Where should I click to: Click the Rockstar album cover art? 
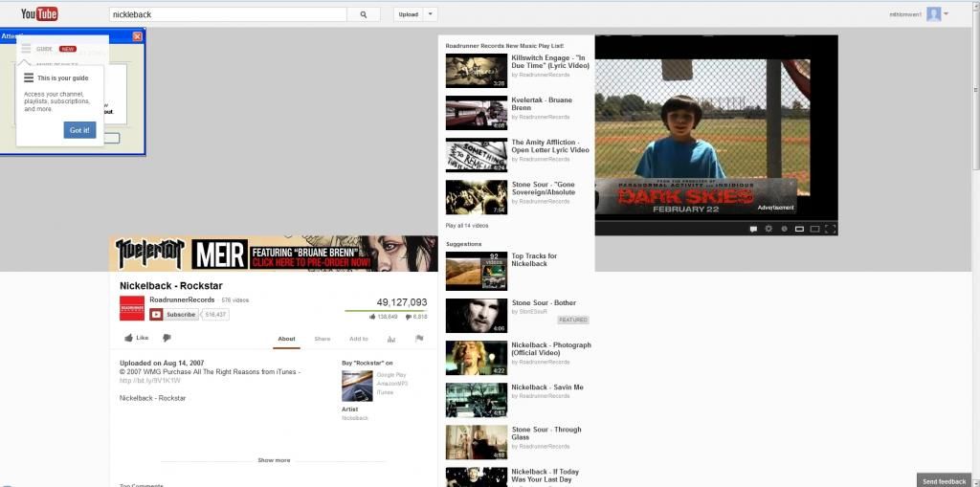tap(357, 386)
